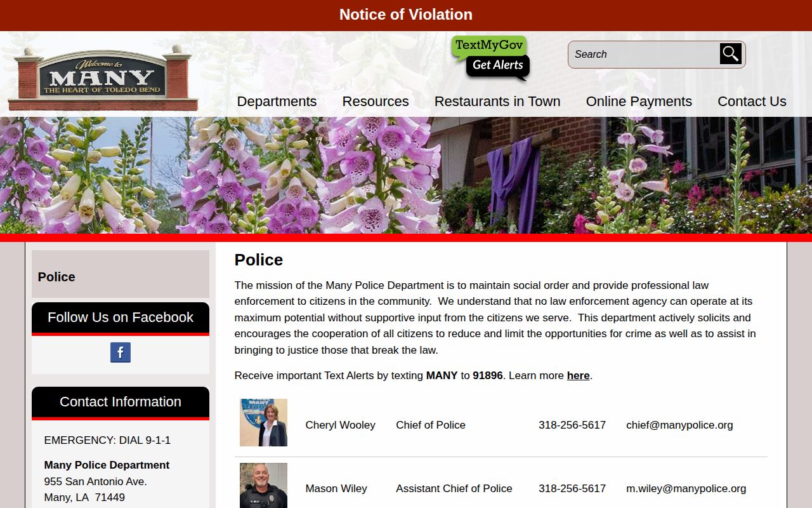
Task: Click Mason Wiley's phone number
Action: [572, 488]
